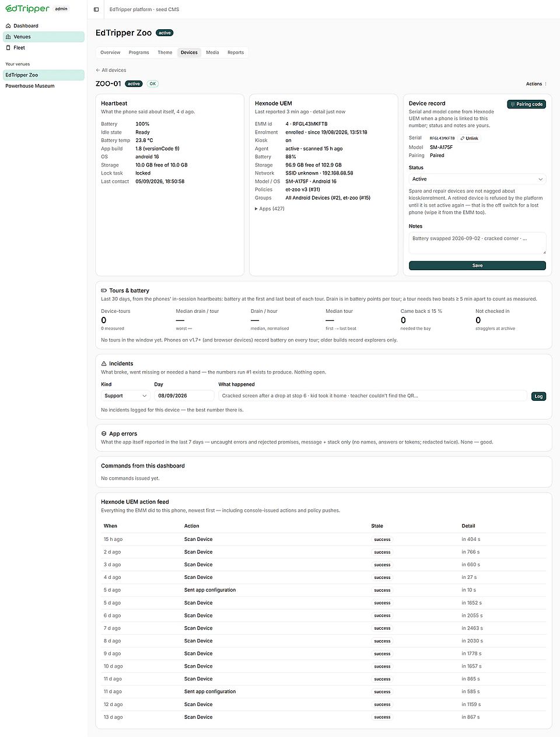
Task: Click the action feed row 15 h ago
Action: pyautogui.click(x=324, y=539)
